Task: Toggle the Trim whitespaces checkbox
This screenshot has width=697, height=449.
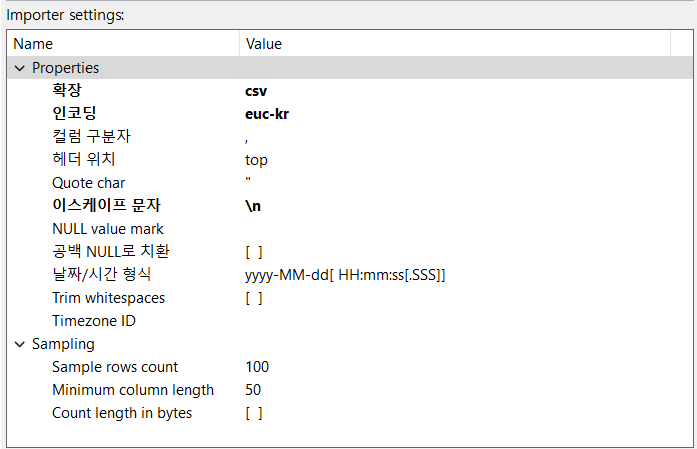Action: point(254,298)
